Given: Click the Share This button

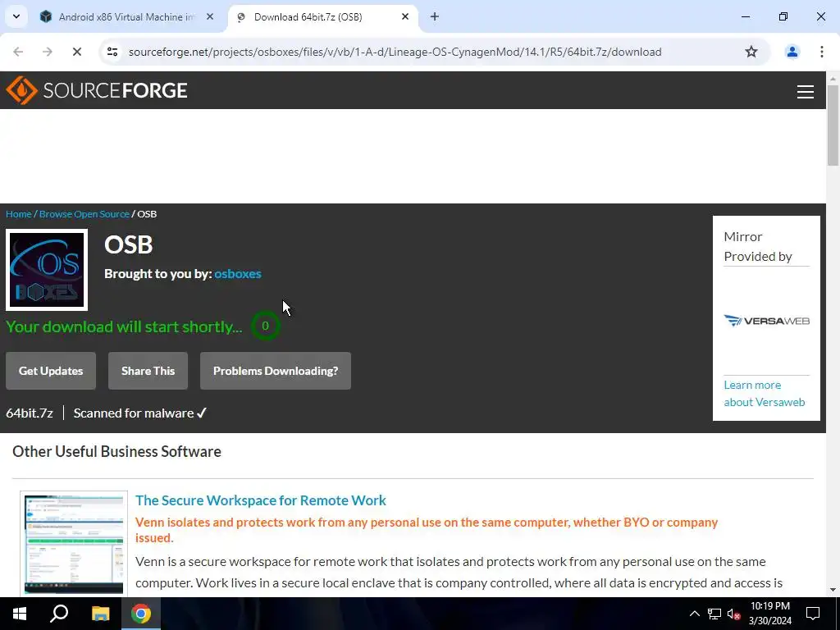Looking at the screenshot, I should (x=148, y=371).
